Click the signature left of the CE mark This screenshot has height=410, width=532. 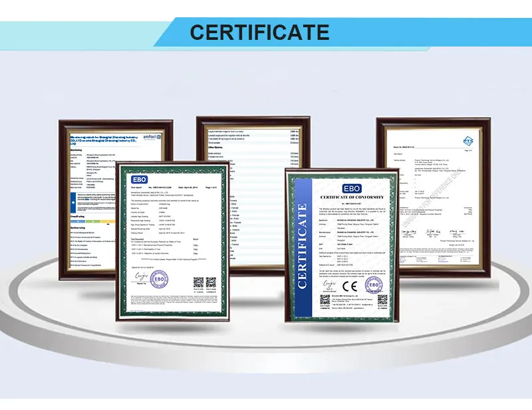[x=329, y=284]
